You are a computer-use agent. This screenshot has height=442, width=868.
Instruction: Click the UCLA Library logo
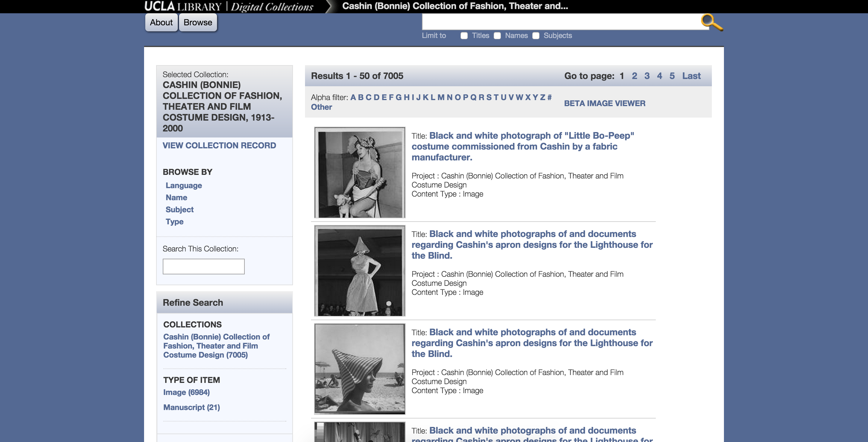point(183,6)
